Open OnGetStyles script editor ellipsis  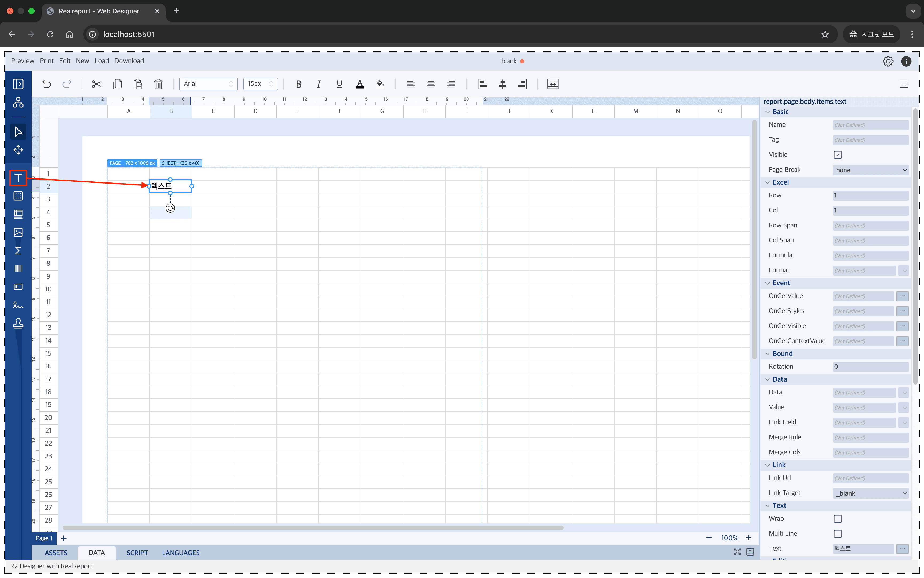click(903, 311)
